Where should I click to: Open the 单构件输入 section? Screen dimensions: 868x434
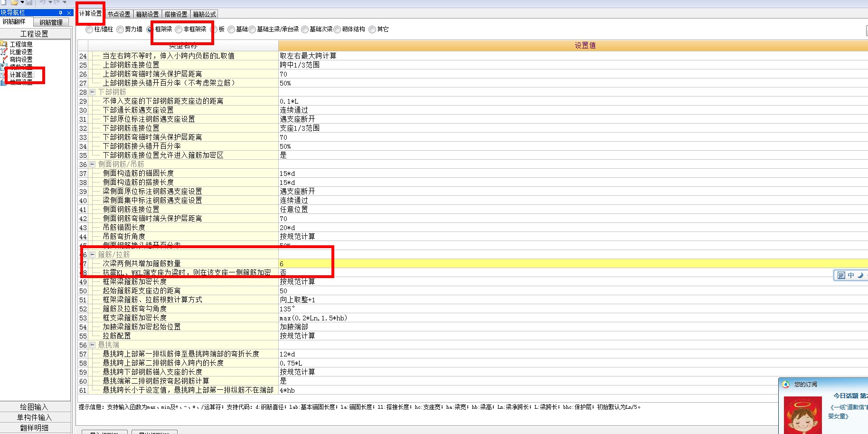[35, 417]
